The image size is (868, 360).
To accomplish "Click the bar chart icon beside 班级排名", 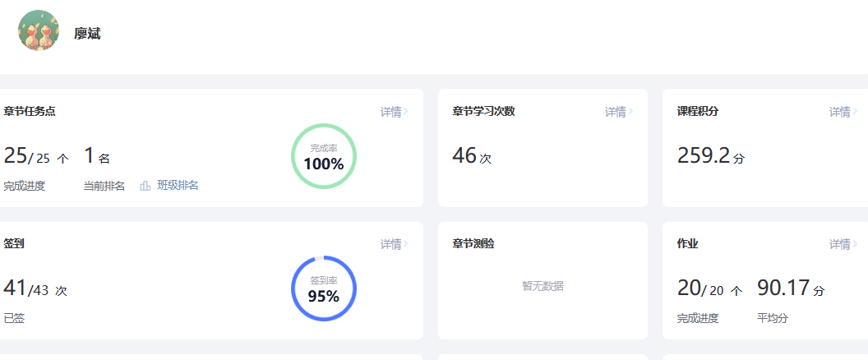I will point(145,186).
